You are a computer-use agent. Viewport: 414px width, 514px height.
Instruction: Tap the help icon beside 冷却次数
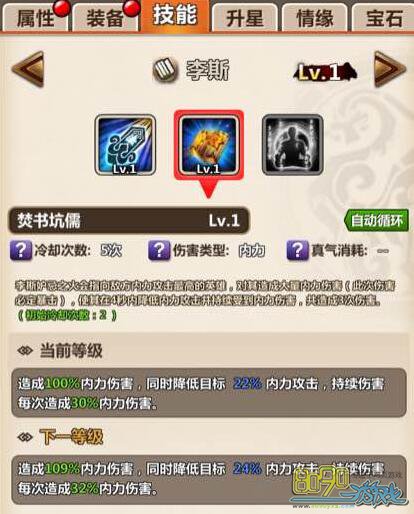[x=21, y=250]
